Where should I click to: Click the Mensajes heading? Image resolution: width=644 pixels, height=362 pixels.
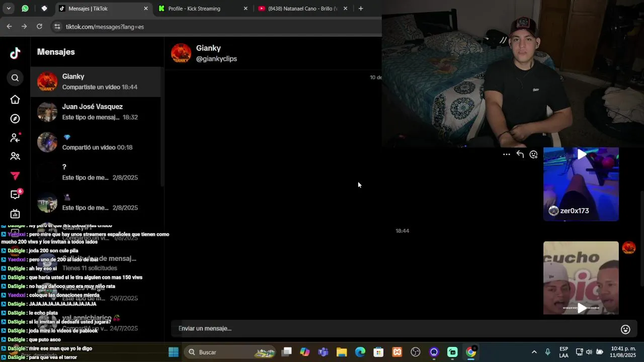[56, 52]
